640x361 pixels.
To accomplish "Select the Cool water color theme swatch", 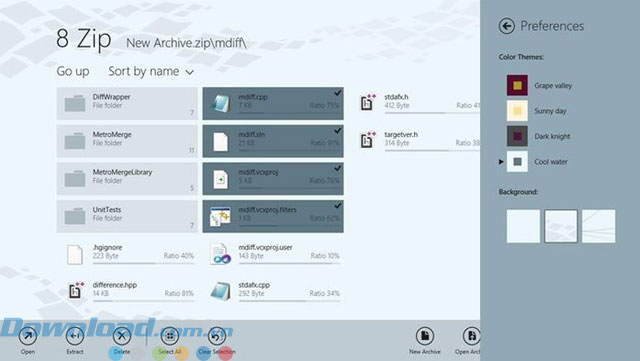I will coord(517,162).
